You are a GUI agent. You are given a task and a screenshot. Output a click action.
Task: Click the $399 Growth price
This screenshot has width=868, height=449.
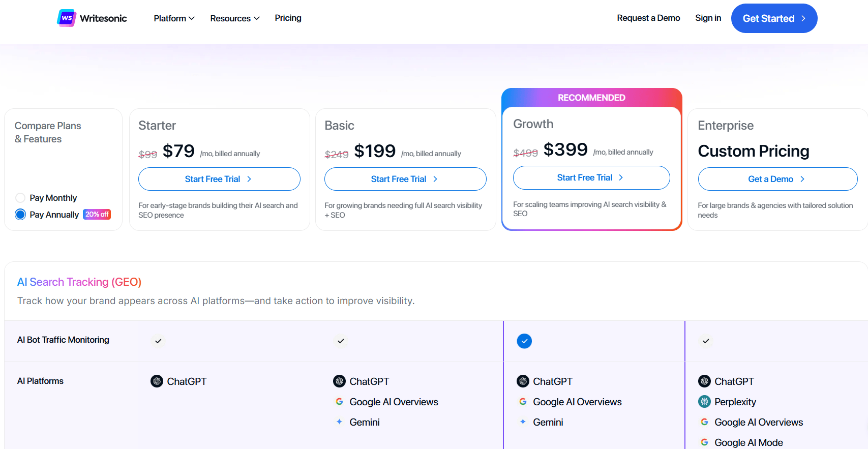pos(565,149)
